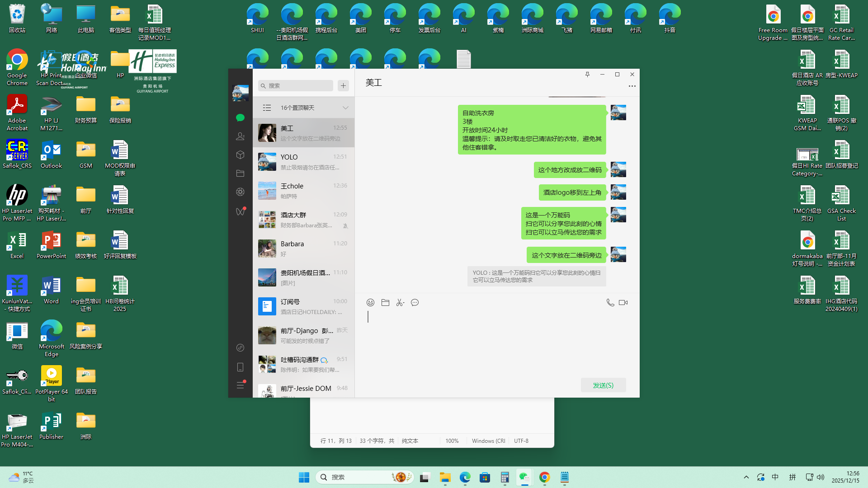Viewport: 868px width, 488px height.
Task: Expand the 16个置顶聊天 chevron
Action: click(x=345, y=108)
